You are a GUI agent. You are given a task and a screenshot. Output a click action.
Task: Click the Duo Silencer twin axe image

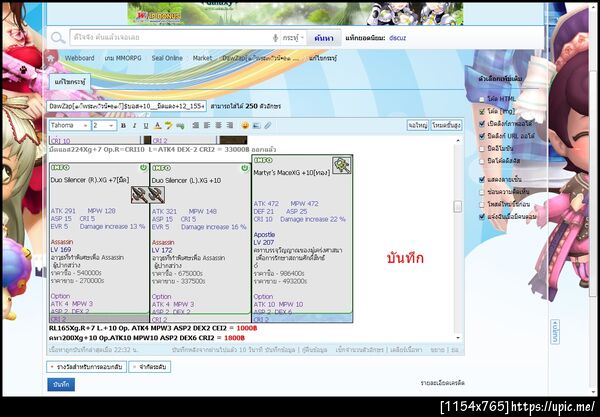click(x=148, y=195)
